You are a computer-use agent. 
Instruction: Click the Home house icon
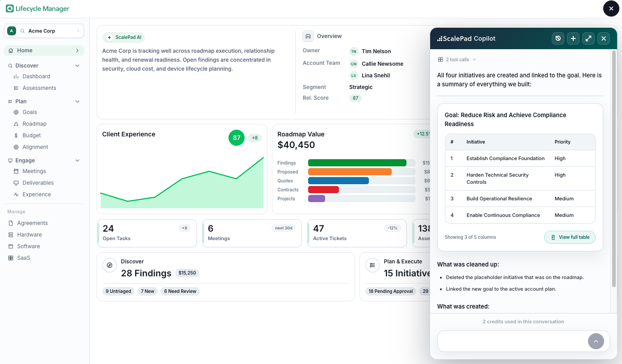pos(11,51)
